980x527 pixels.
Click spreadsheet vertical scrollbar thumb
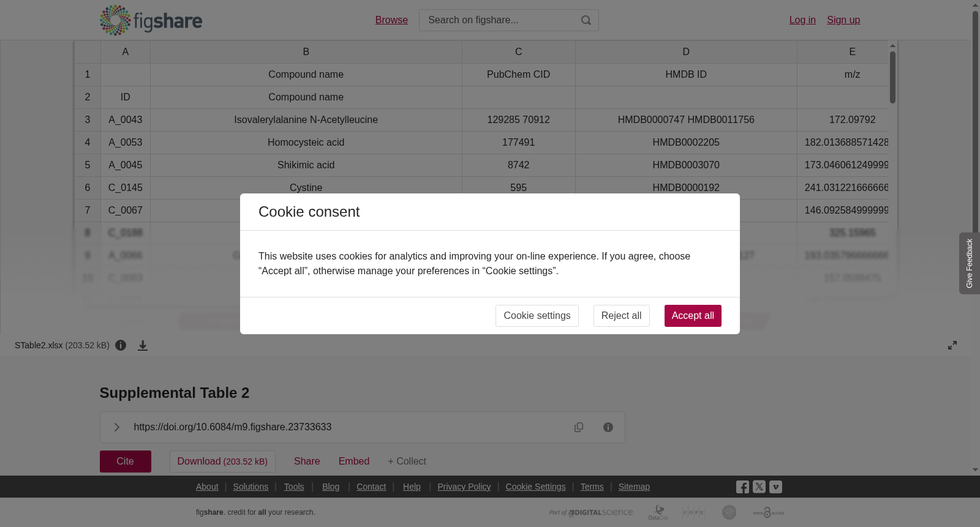893,77
